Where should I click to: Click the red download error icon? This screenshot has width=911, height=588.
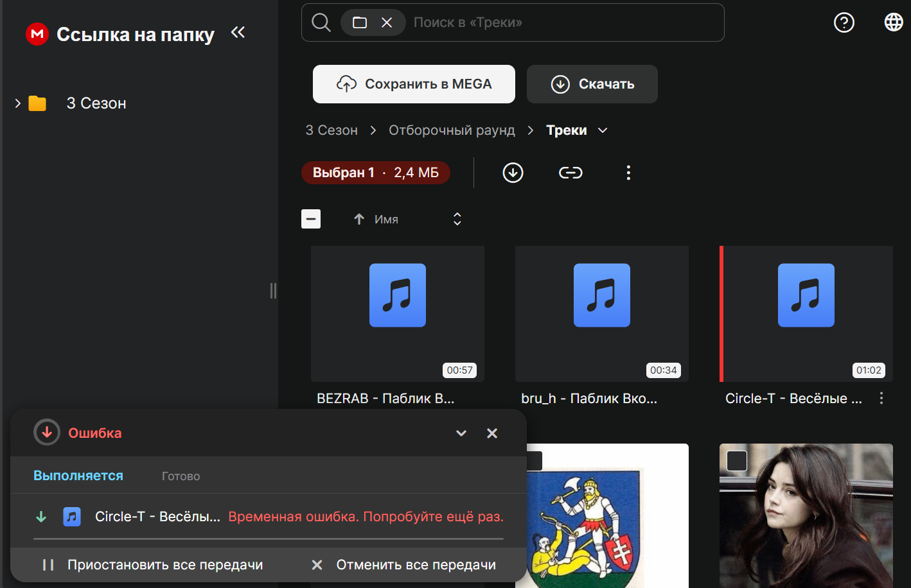coord(47,433)
